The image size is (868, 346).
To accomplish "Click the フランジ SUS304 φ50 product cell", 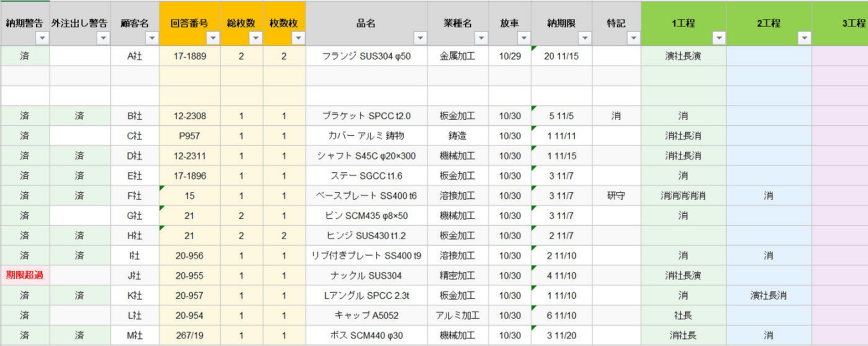I will pos(366,56).
